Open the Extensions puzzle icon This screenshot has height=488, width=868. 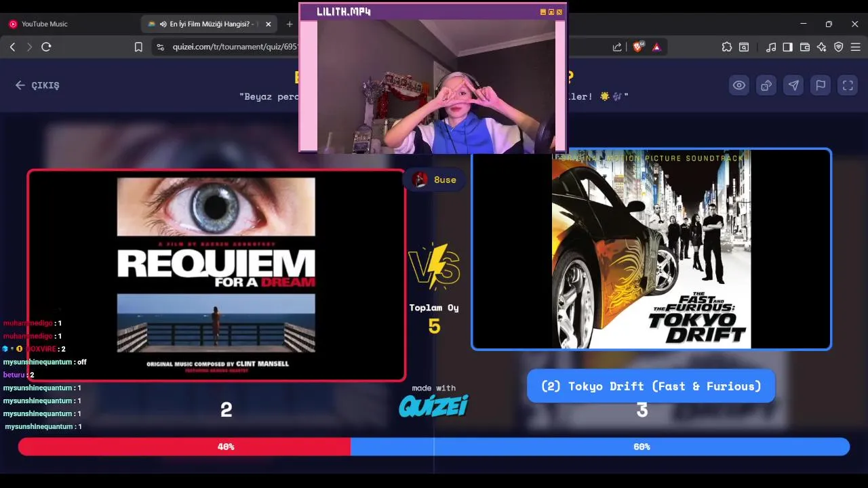click(x=727, y=47)
